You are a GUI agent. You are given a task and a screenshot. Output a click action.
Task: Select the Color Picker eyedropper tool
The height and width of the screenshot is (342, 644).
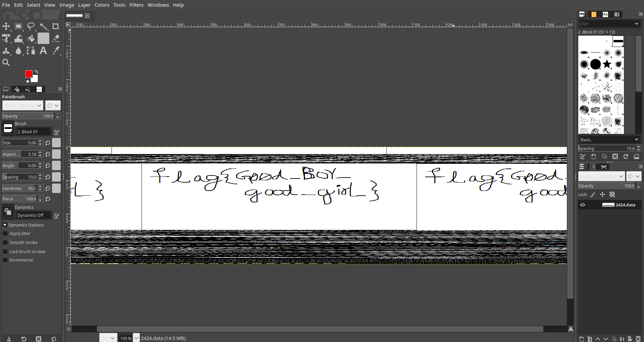[x=56, y=51]
